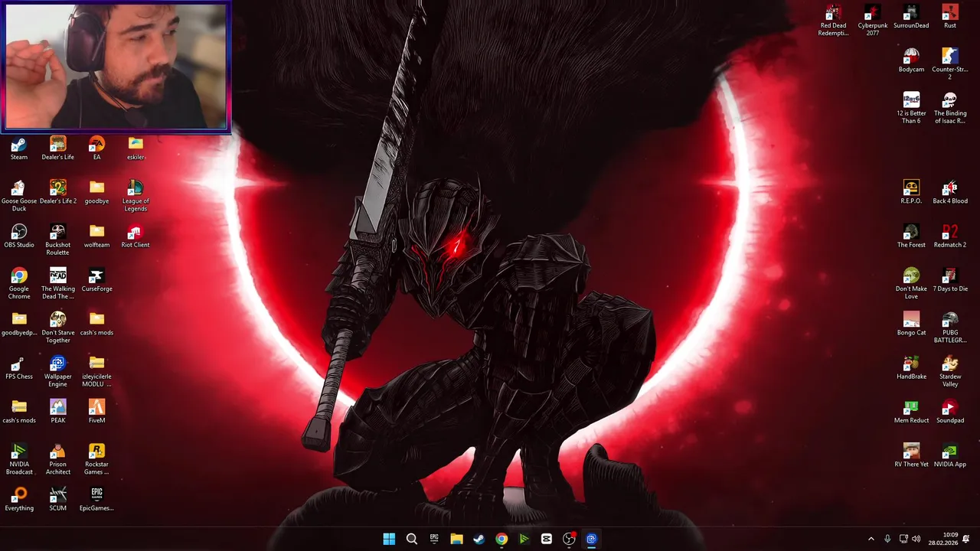The image size is (980, 551).
Task: Launch Red Dead Redemption shortcut
Action: 834,21
